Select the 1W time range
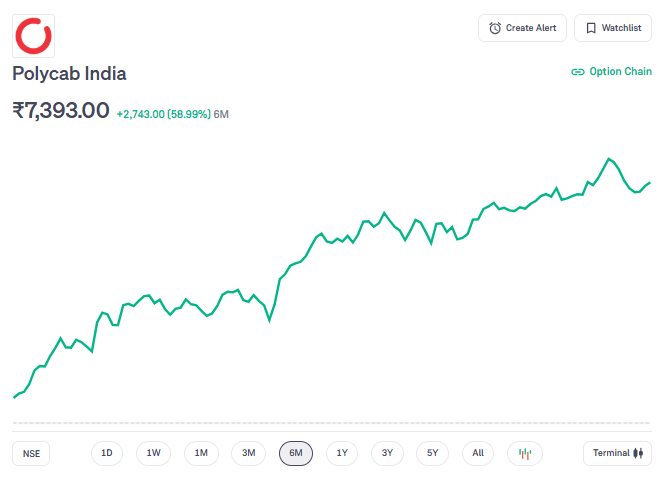Screen dimensions: 669x487 pos(154,453)
